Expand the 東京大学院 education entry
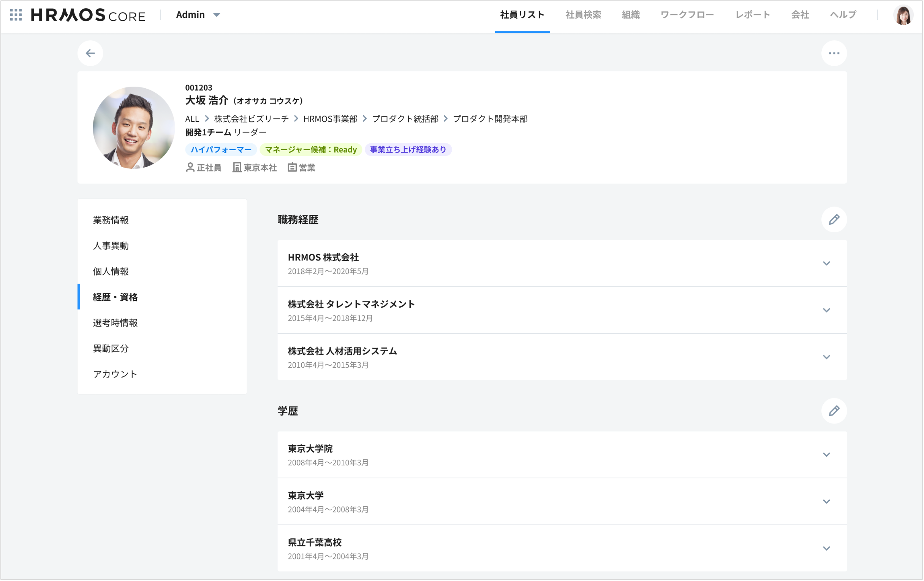The height and width of the screenshot is (581, 924). [x=827, y=454]
